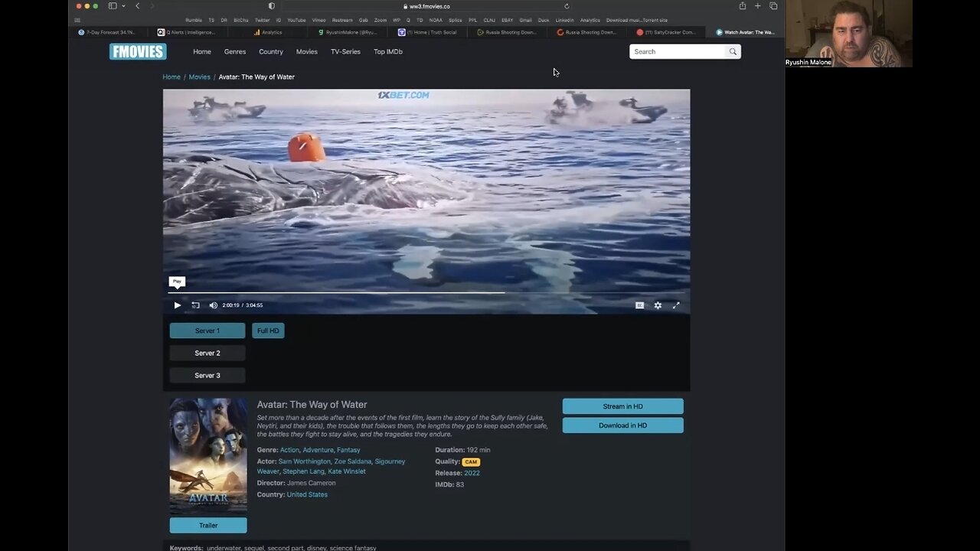This screenshot has height=551, width=980.
Task: Go back with Safari's back arrow
Action: coord(138,6)
